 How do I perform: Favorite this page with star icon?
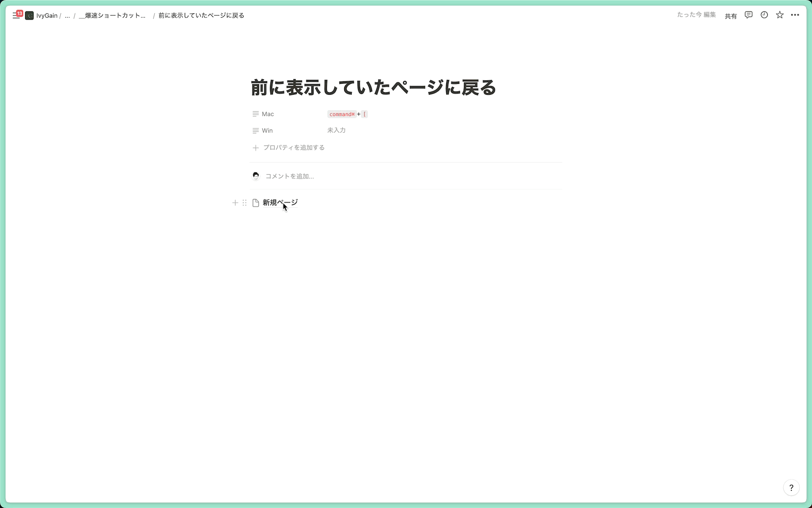[x=780, y=15]
